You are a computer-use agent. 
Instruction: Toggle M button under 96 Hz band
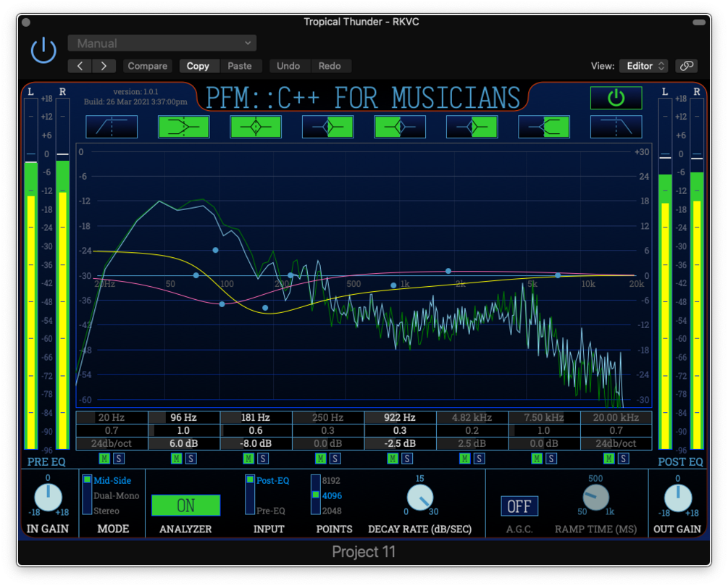tap(177, 459)
